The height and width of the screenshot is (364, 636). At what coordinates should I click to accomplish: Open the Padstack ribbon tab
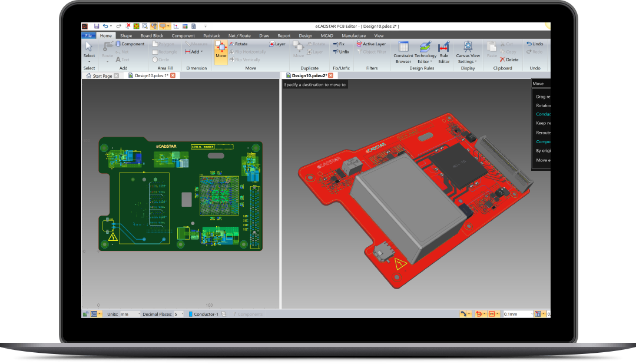211,36
